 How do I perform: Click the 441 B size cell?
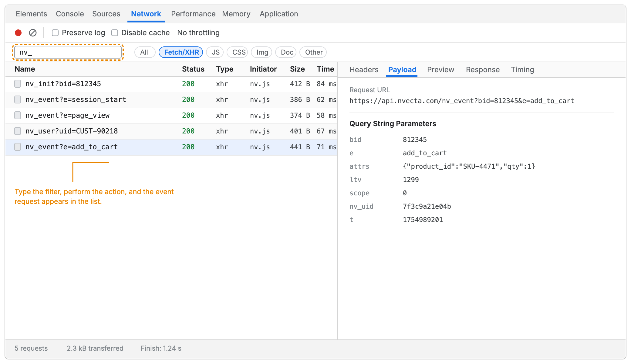click(300, 147)
